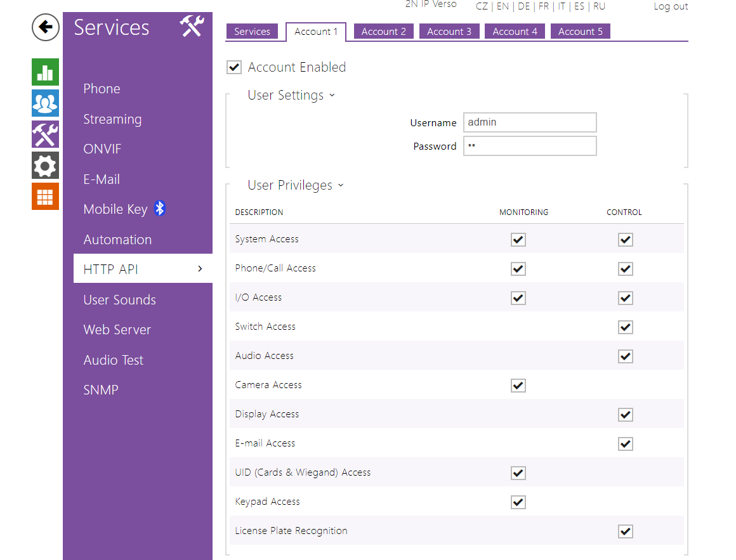
Task: Toggle System Access monitoring checkbox
Action: point(518,240)
